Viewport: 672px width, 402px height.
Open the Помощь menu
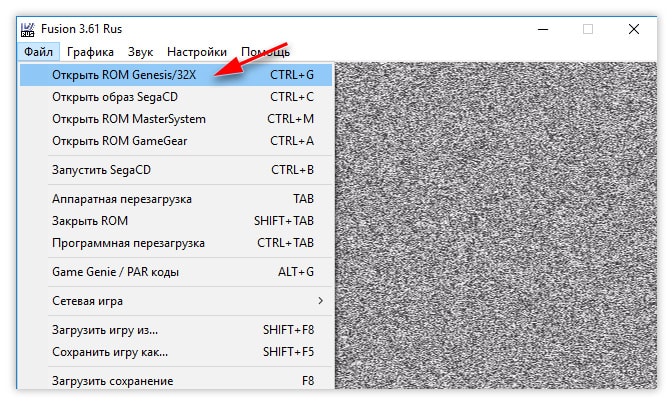click(x=265, y=52)
